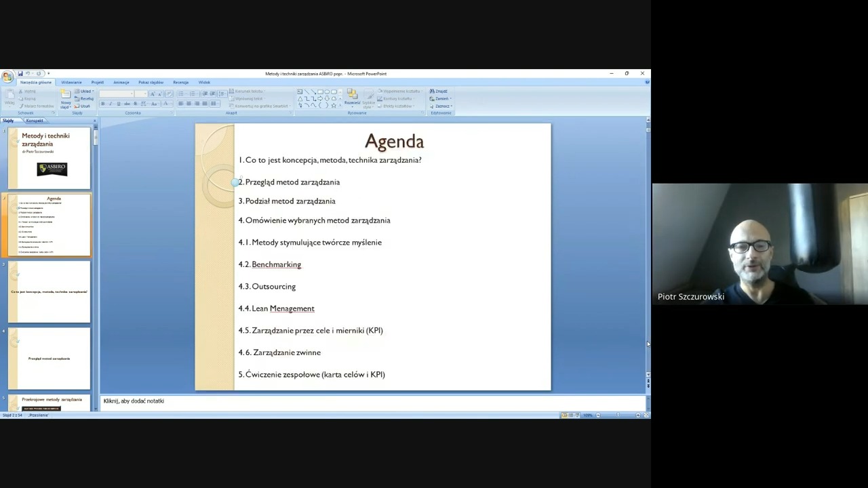Viewport: 868px width, 488px height.
Task: Toggle underline text formatting
Action: [x=119, y=104]
